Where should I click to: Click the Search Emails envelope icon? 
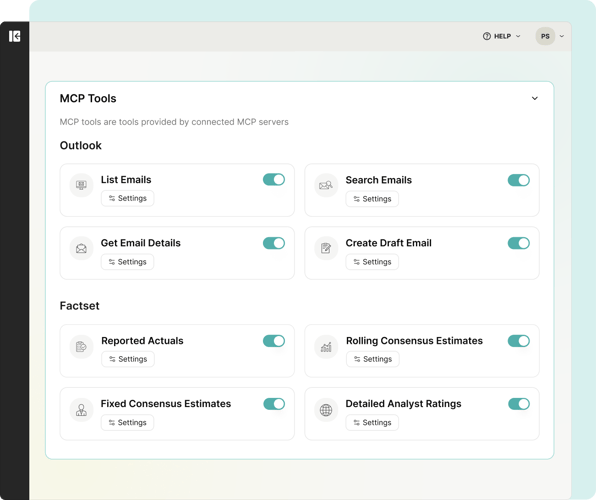point(326,185)
